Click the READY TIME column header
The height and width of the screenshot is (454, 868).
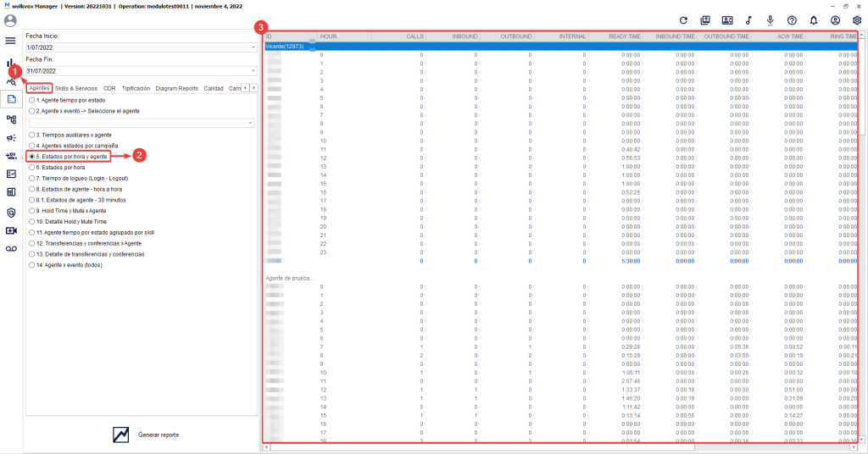(x=615, y=36)
